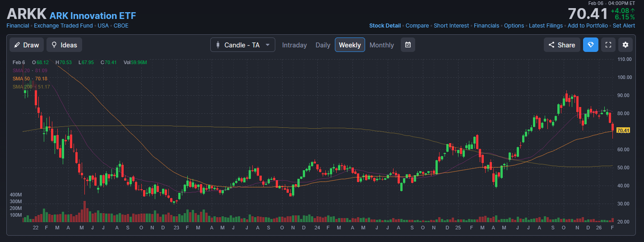Open the Stock Detail link
This screenshot has width=644, height=242.
tap(385, 26)
